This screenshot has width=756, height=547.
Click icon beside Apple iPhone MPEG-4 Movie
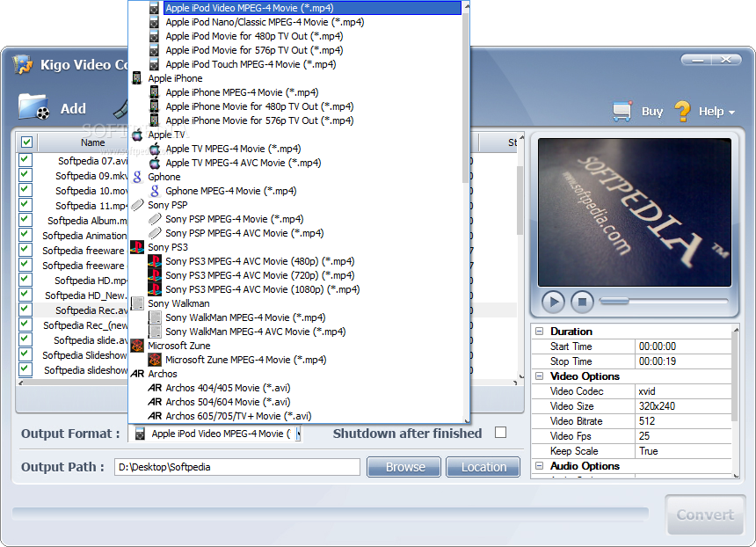pyautogui.click(x=154, y=92)
